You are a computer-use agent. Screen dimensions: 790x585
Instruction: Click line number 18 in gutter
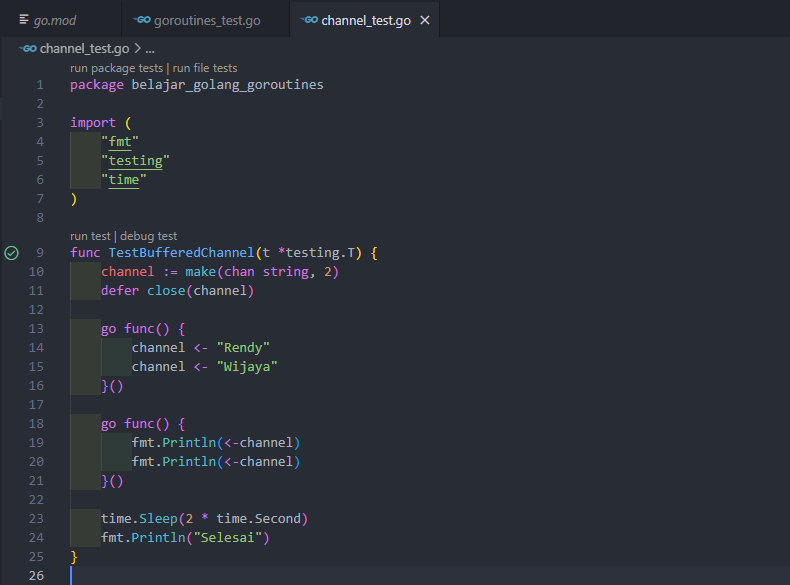tap(36, 424)
